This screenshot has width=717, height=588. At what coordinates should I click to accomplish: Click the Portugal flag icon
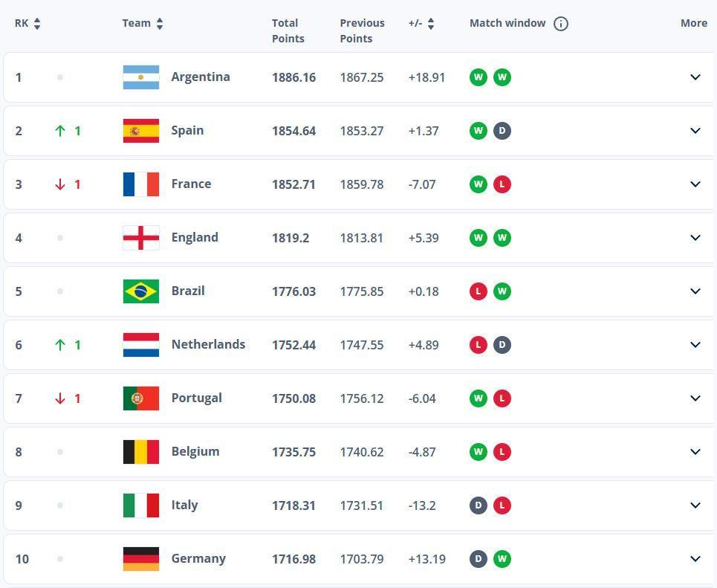point(141,398)
